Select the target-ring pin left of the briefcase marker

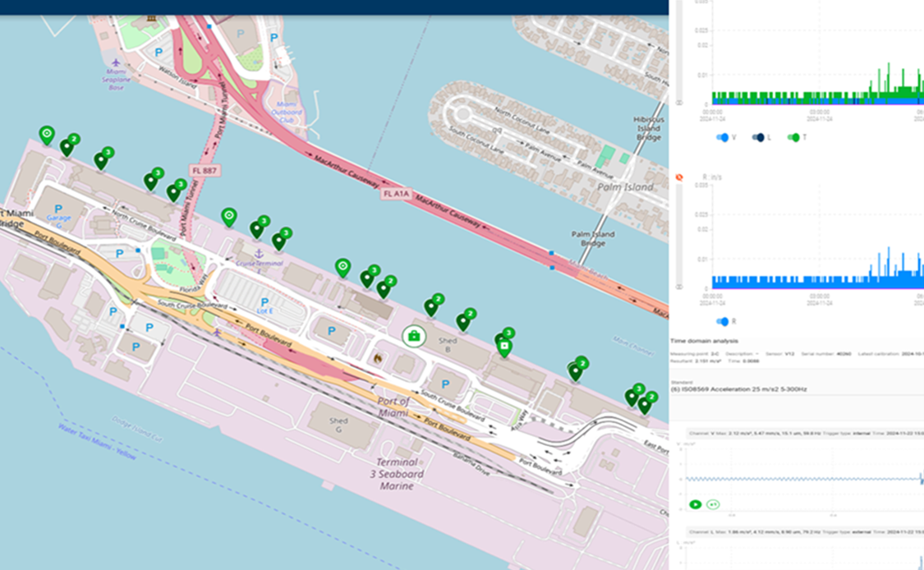pos(342,267)
